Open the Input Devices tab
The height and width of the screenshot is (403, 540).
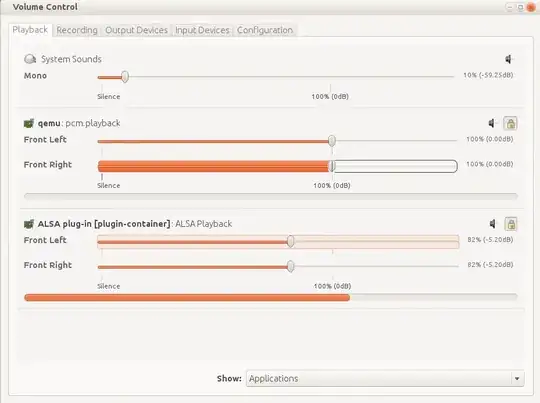[202, 30]
